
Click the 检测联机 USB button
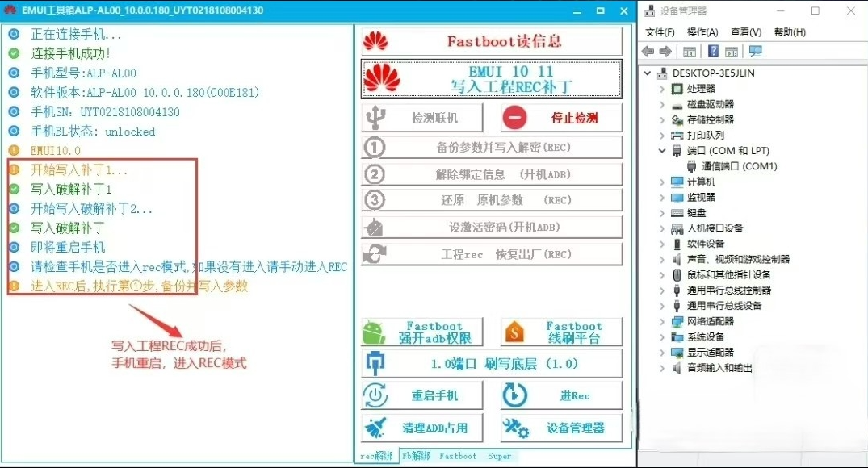point(421,118)
